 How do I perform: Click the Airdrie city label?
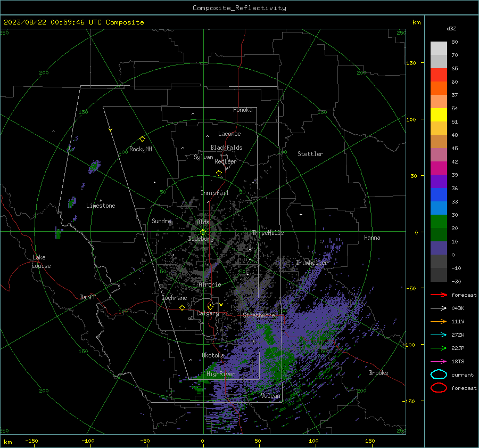(x=210, y=284)
